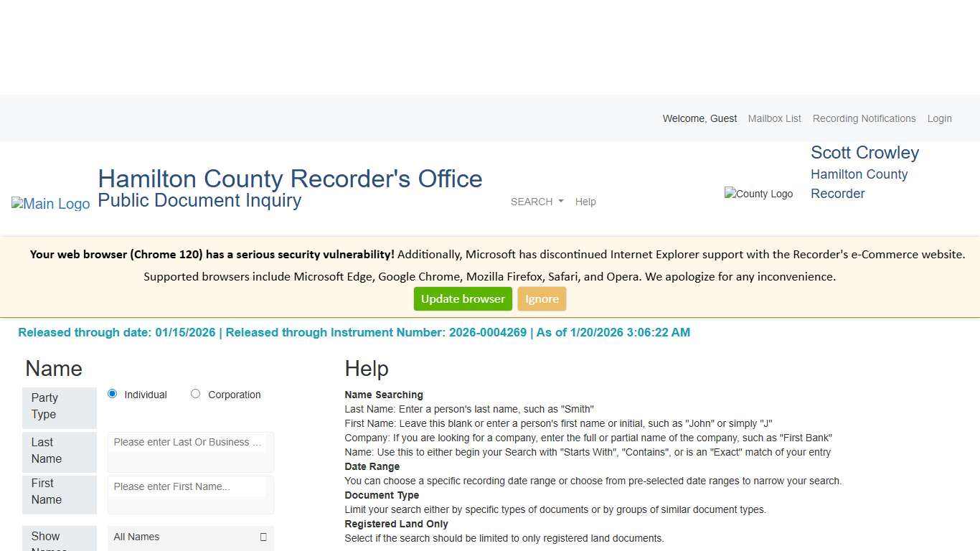Click the Scott Crowley name heading
Viewport: 980px width, 551px height.
click(864, 153)
